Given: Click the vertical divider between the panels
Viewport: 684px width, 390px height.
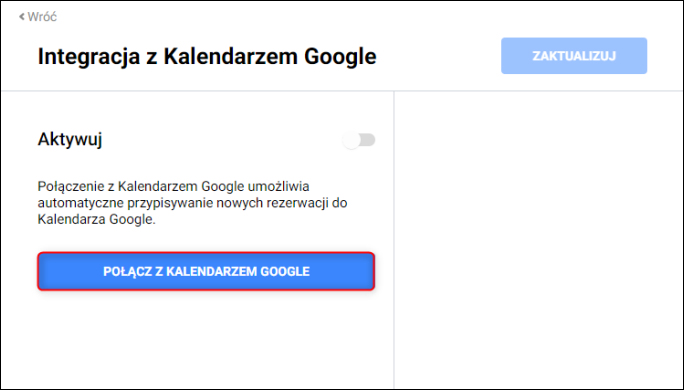Looking at the screenshot, I should coord(394,240).
